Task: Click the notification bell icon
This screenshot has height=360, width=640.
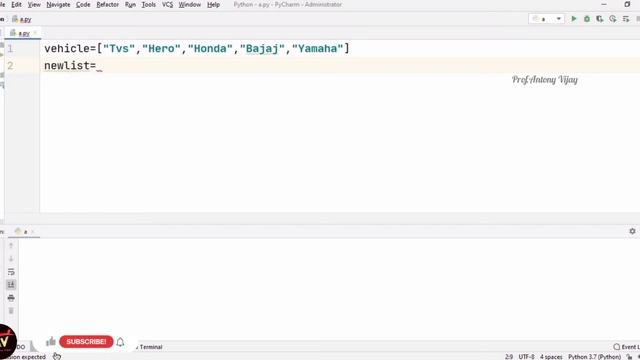Action: click(x=120, y=342)
